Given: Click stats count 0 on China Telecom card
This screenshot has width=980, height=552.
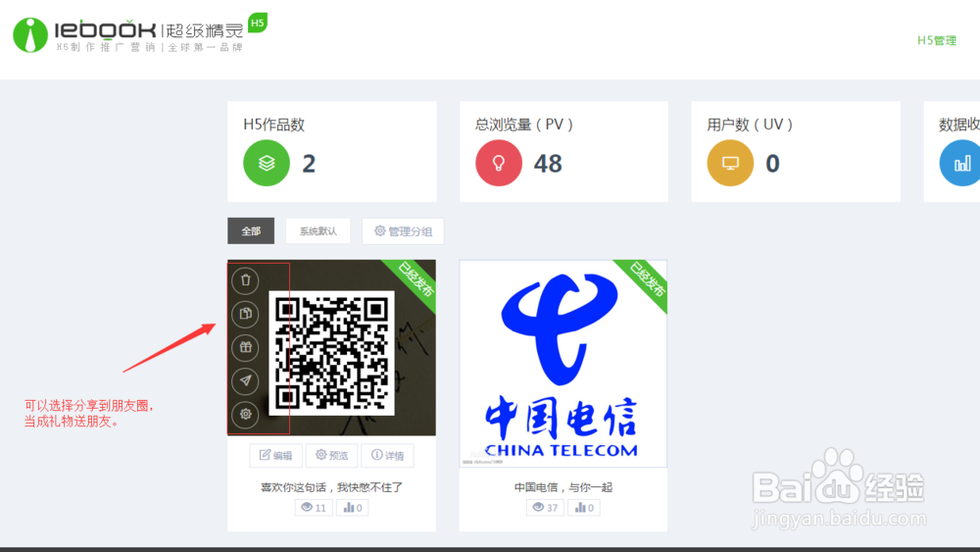Looking at the screenshot, I should (584, 508).
